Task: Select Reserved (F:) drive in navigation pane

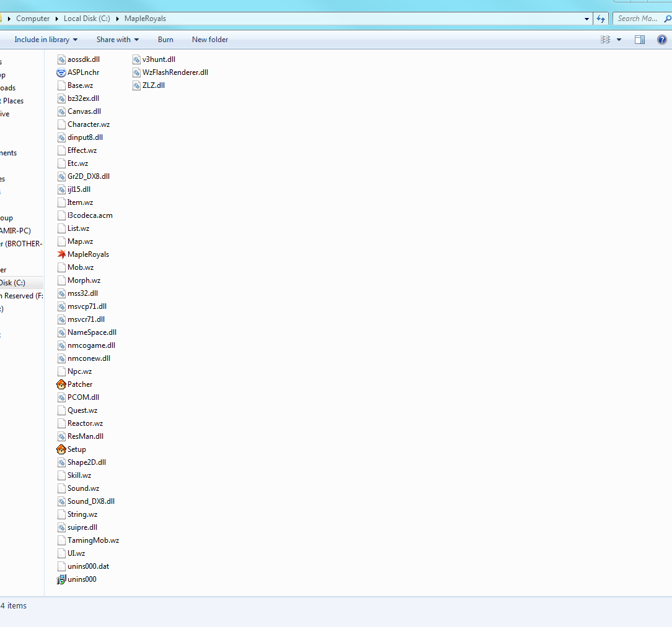Action: tap(22, 296)
